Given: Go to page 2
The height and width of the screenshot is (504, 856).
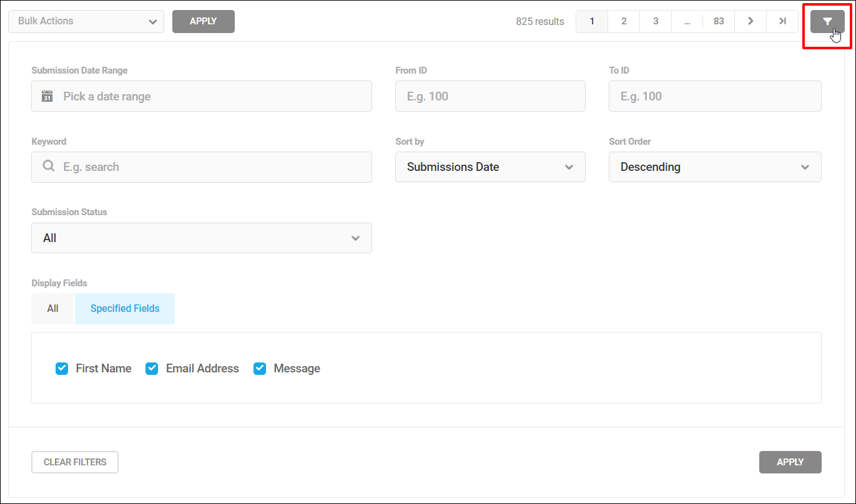Looking at the screenshot, I should pyautogui.click(x=624, y=21).
